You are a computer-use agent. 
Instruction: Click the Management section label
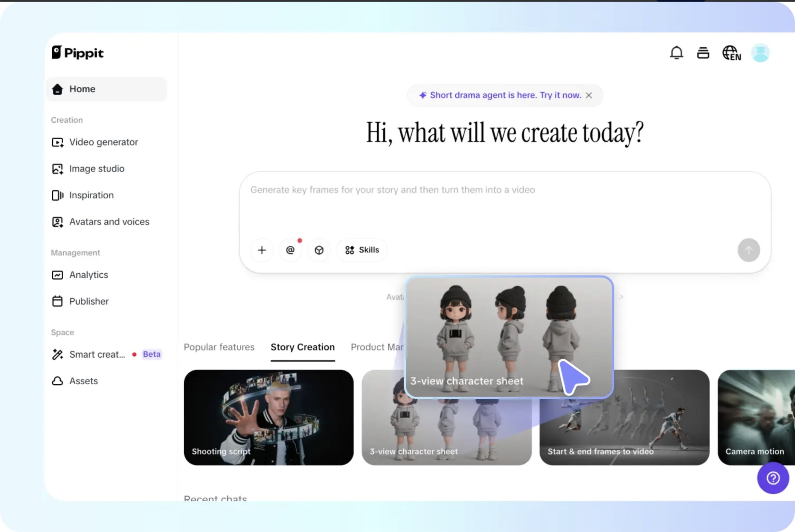point(75,253)
